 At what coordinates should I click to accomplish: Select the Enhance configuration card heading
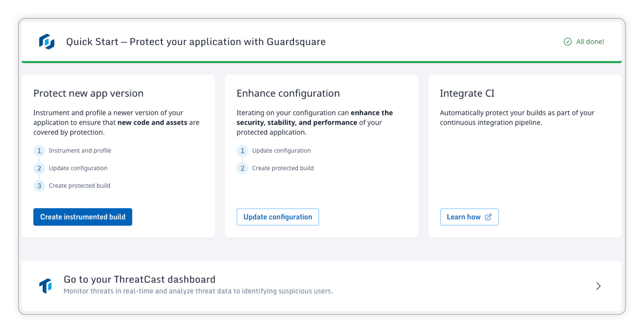(x=288, y=93)
